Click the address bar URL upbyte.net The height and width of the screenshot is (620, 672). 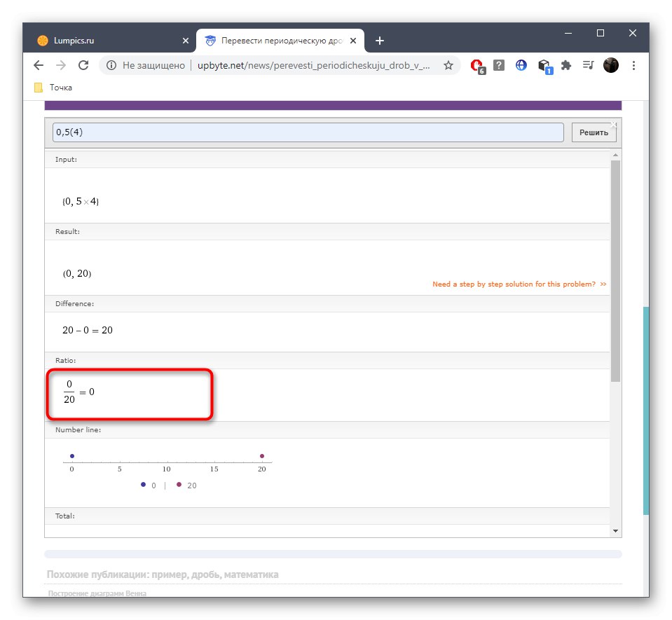(313, 65)
